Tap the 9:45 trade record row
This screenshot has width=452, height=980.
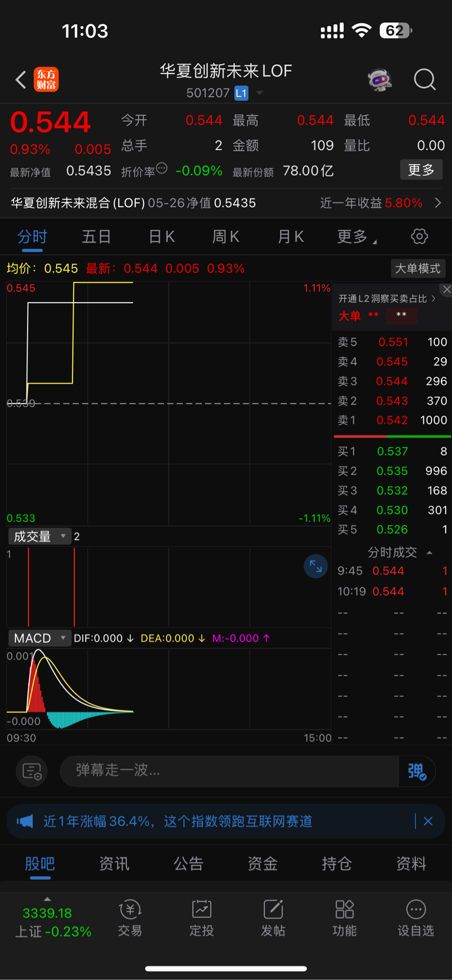(x=393, y=571)
